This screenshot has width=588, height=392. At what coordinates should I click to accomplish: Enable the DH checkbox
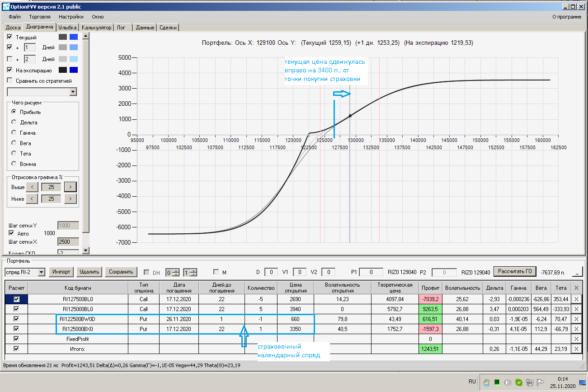146,272
